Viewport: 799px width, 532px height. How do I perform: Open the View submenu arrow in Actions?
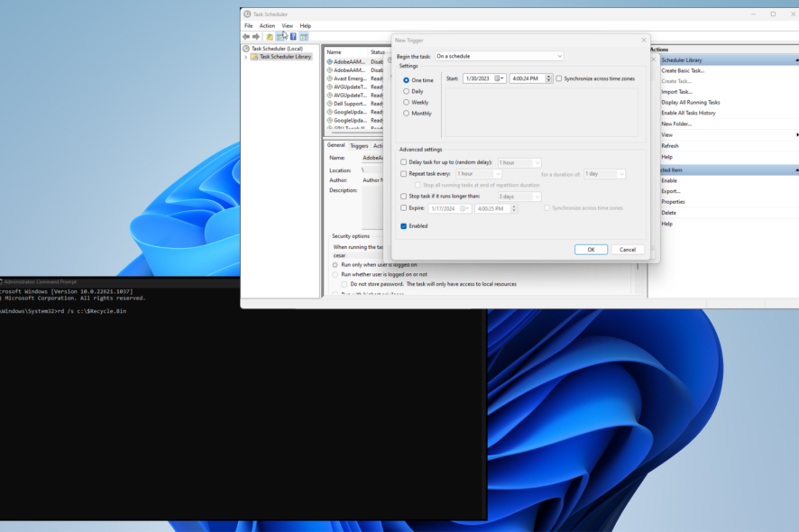click(x=796, y=135)
